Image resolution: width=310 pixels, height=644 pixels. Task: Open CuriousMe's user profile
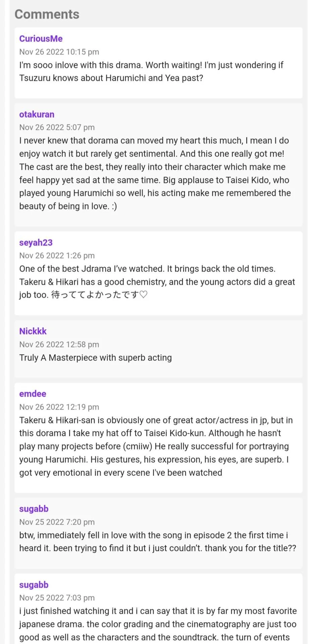[41, 39]
